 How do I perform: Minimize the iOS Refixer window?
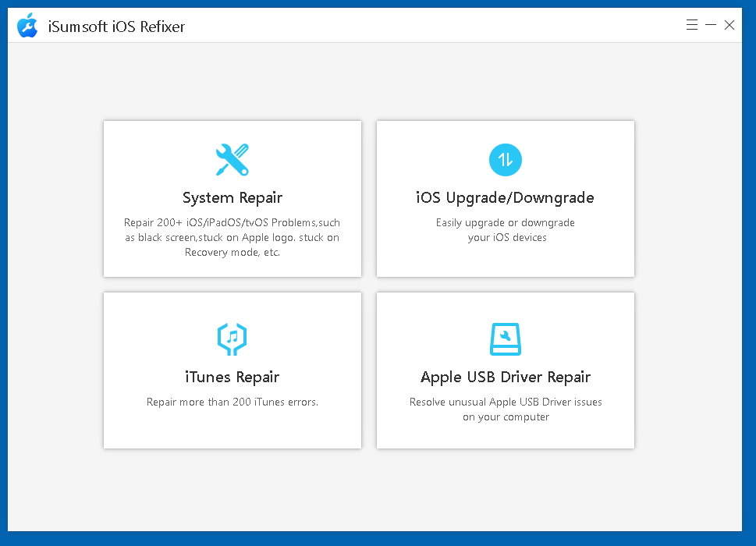pos(711,25)
